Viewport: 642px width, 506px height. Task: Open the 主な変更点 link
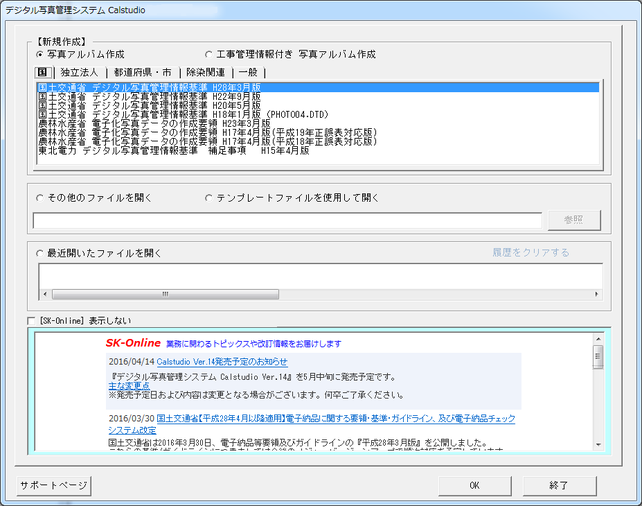tap(129, 386)
